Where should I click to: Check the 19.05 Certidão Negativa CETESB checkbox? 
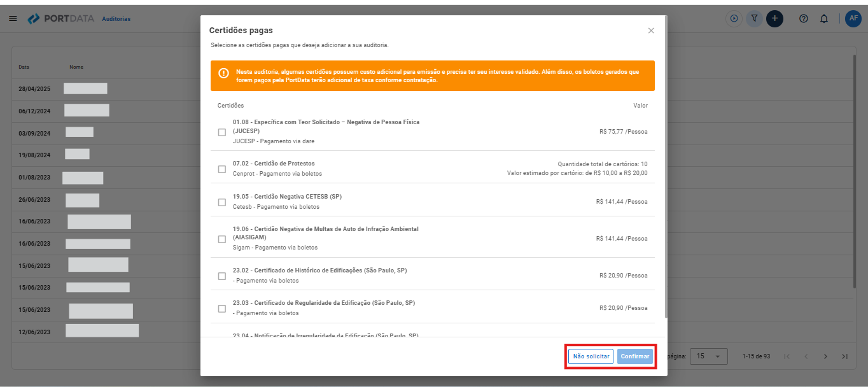222,202
